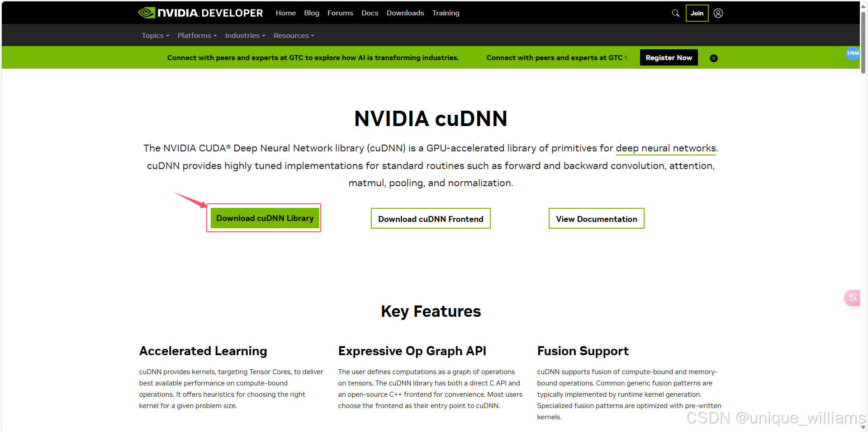Image resolution: width=868 pixels, height=432 pixels.
Task: Click the Accelerated Learning heading
Action: (x=203, y=351)
